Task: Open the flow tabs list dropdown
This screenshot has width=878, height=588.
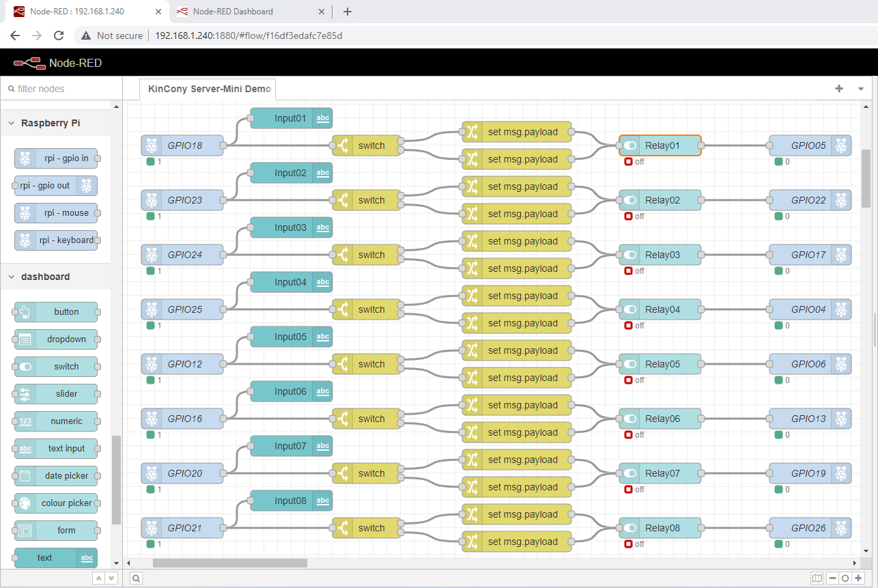Action: pos(860,89)
